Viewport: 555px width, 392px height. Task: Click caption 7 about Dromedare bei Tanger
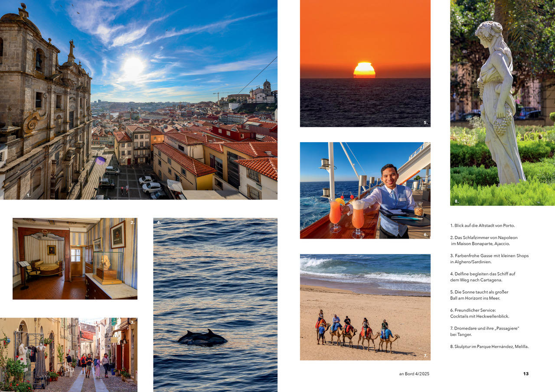pos(484,331)
